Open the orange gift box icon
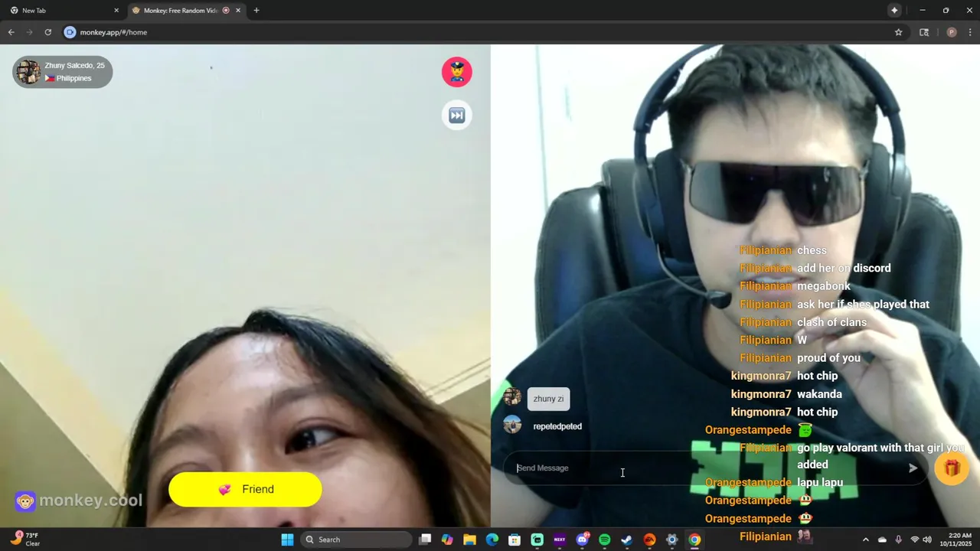 [952, 468]
